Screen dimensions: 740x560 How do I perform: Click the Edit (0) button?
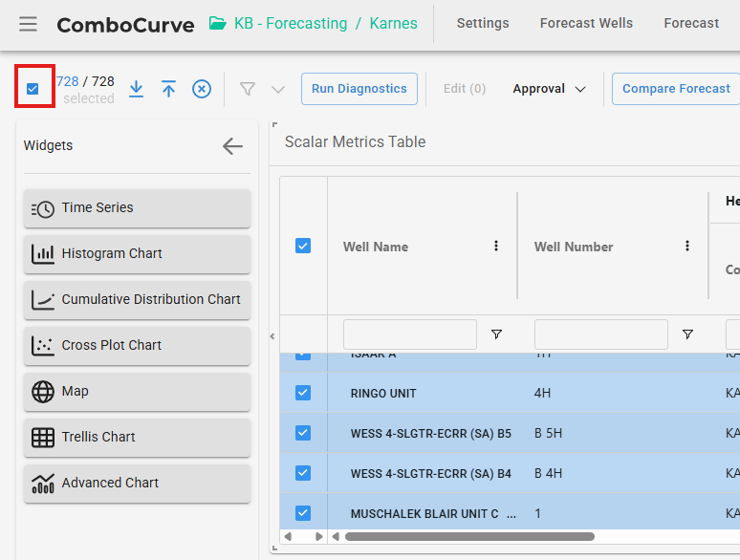point(465,89)
